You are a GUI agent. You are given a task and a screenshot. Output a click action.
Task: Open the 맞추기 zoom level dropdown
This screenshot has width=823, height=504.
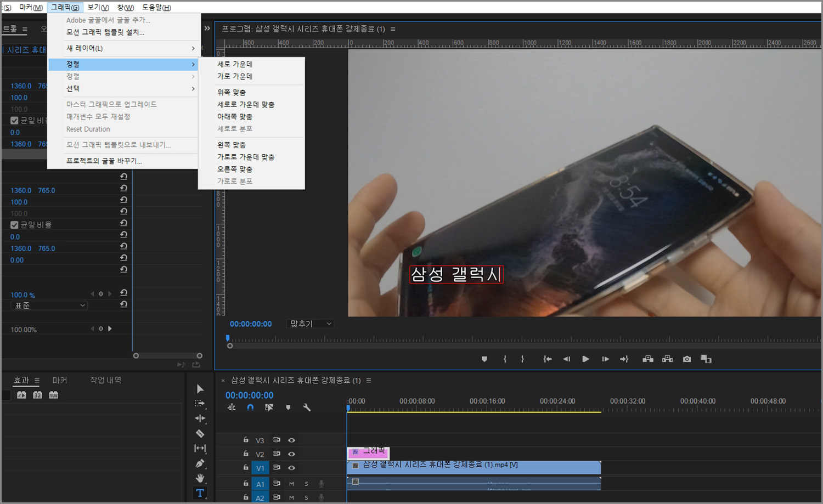[310, 324]
